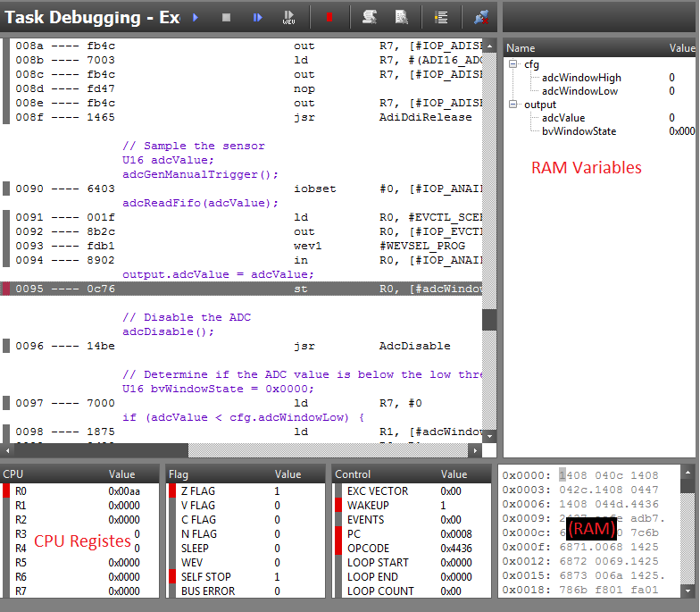
Task: Click the red marker toolbar icon
Action: click(x=329, y=17)
